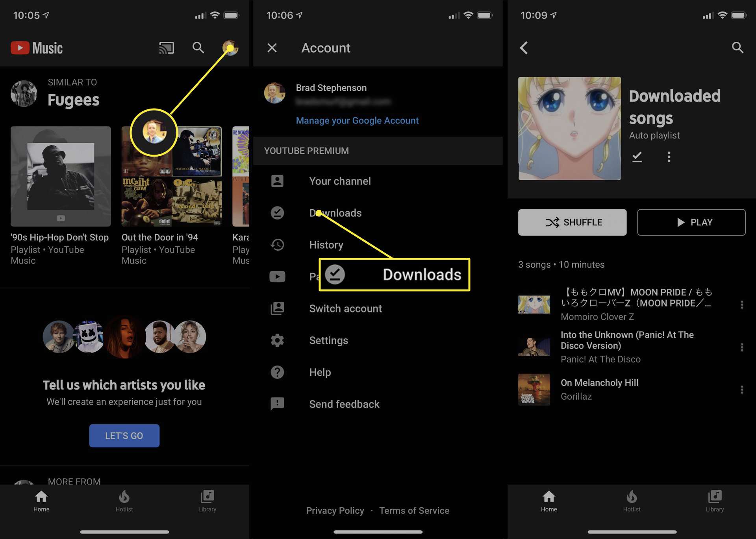Tap the PLAY button
The width and height of the screenshot is (756, 539).
click(x=691, y=222)
